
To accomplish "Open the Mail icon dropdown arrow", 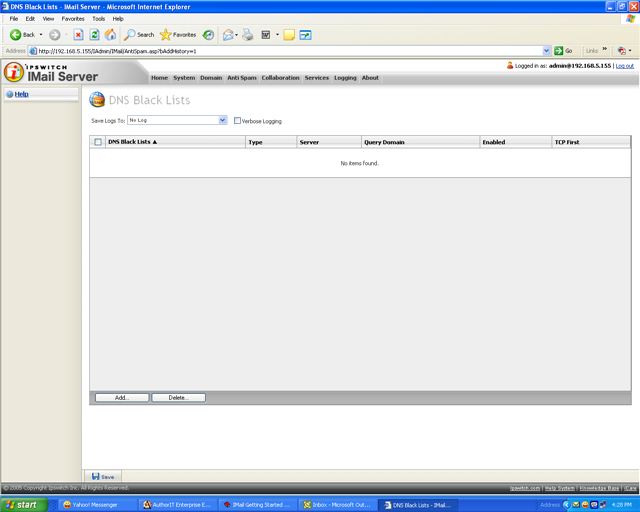I will coord(236,35).
